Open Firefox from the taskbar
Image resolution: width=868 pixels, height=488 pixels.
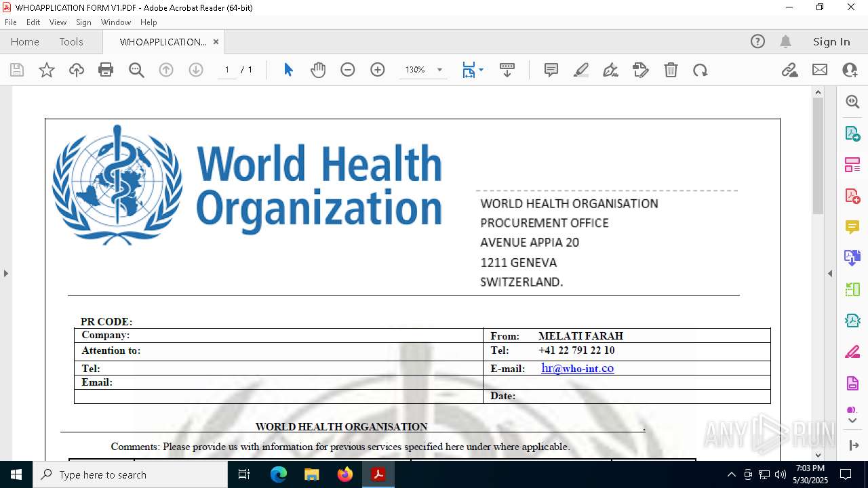[x=345, y=474]
